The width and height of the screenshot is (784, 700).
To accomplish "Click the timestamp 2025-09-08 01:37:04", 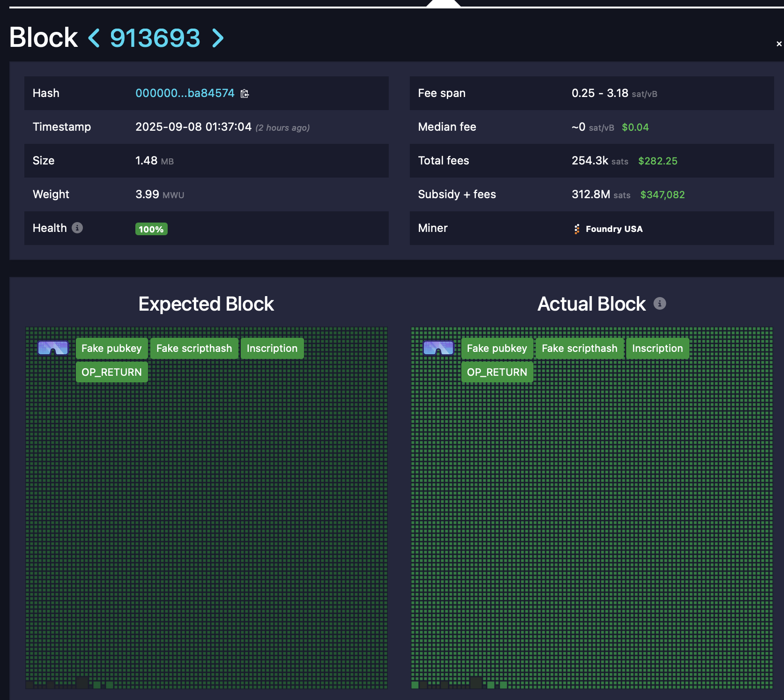I will [193, 127].
